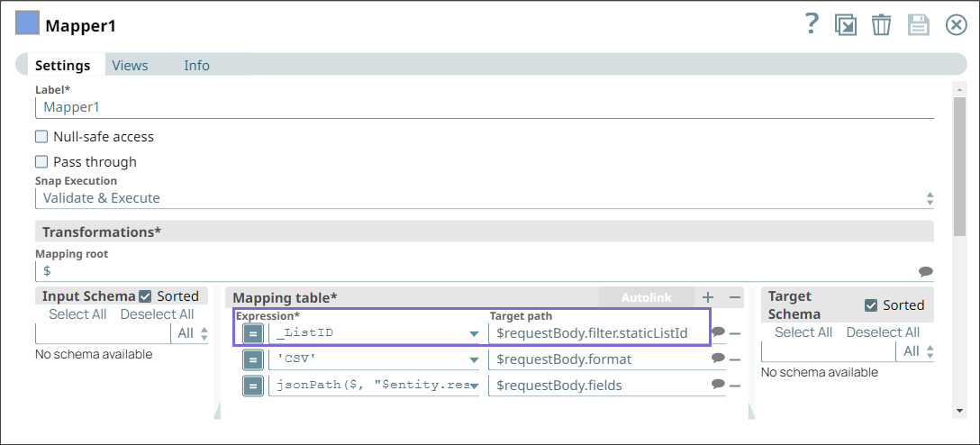Screen dimensions: 980x445
Task: Click the Target Schema search field
Action: coord(829,352)
